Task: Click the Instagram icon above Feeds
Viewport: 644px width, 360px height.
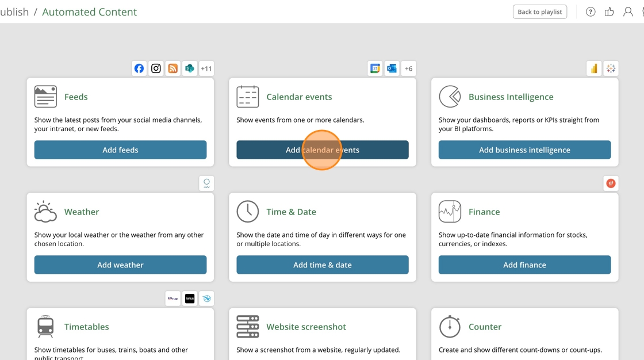Action: click(x=156, y=68)
